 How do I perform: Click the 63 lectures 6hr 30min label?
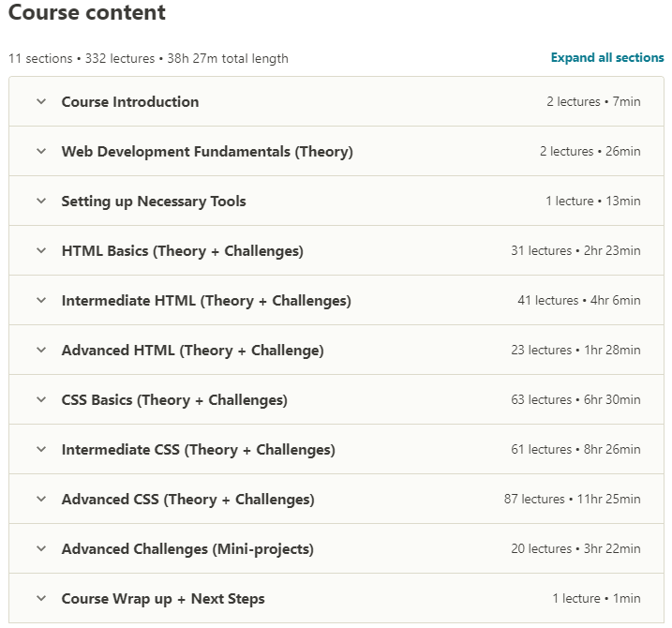(575, 399)
